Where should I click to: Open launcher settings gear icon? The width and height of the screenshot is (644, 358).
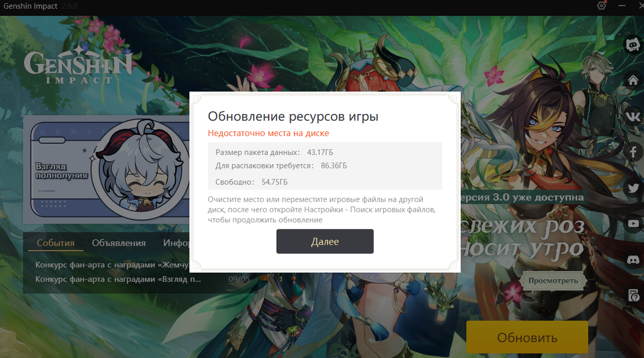pyautogui.click(x=602, y=5)
